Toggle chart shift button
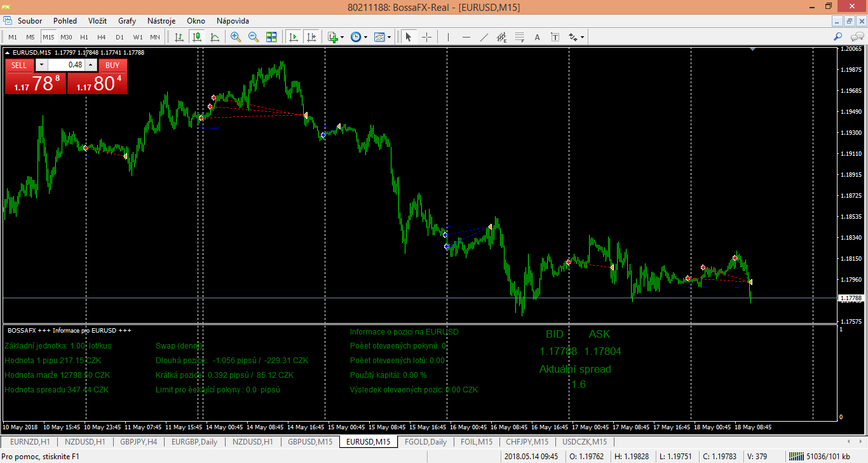The width and height of the screenshot is (868, 463). (x=311, y=37)
